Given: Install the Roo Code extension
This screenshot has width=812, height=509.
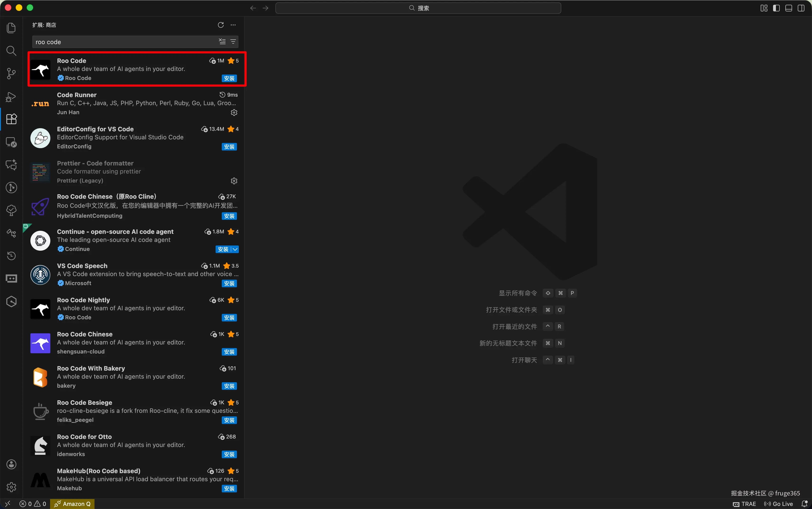Looking at the screenshot, I should (229, 78).
